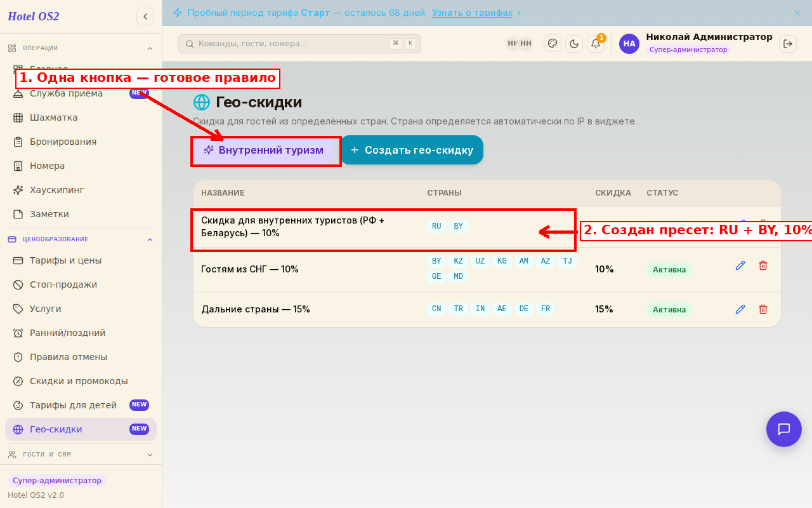Open the color theme palette icon
Viewport: 812px width, 508px height.
[x=553, y=44]
